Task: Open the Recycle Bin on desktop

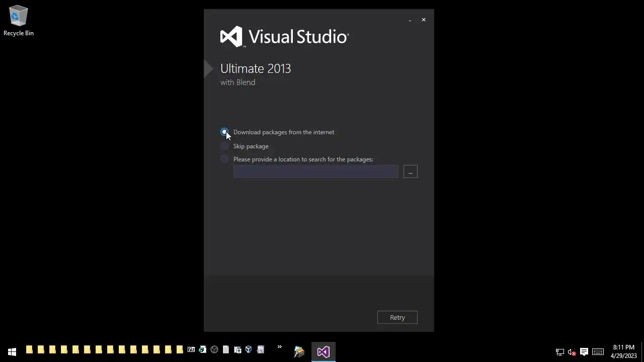Action: 19,21
